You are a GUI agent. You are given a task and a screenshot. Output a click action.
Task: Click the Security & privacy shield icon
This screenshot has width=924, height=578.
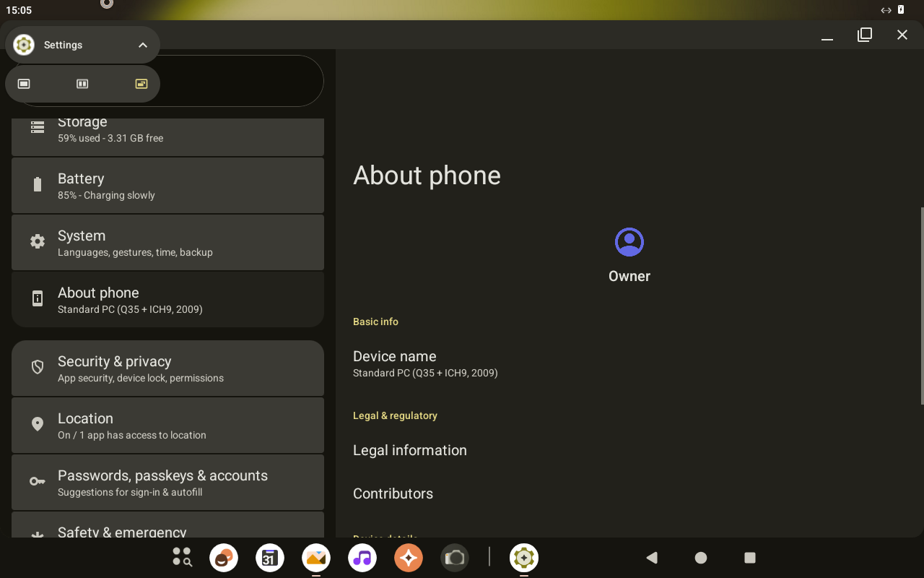(x=38, y=368)
